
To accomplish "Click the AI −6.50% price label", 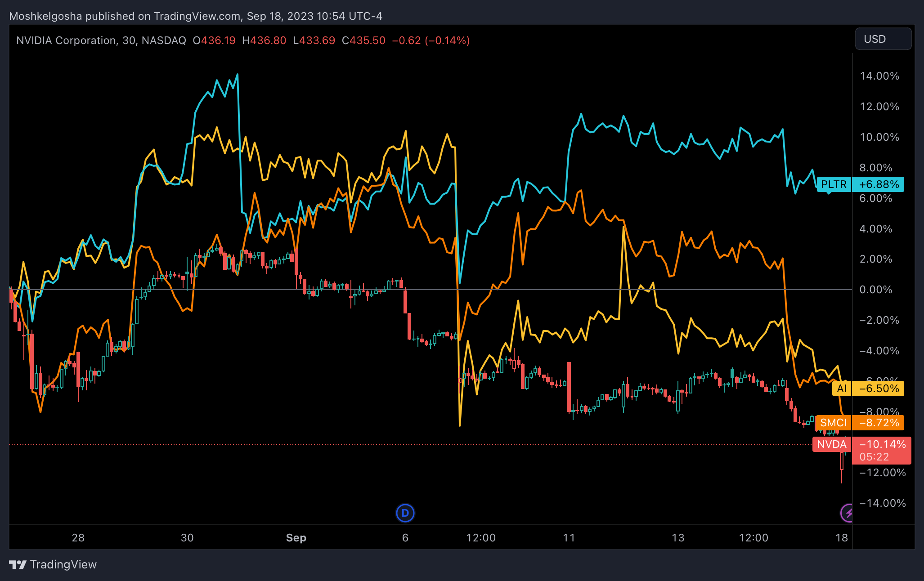I will point(868,389).
